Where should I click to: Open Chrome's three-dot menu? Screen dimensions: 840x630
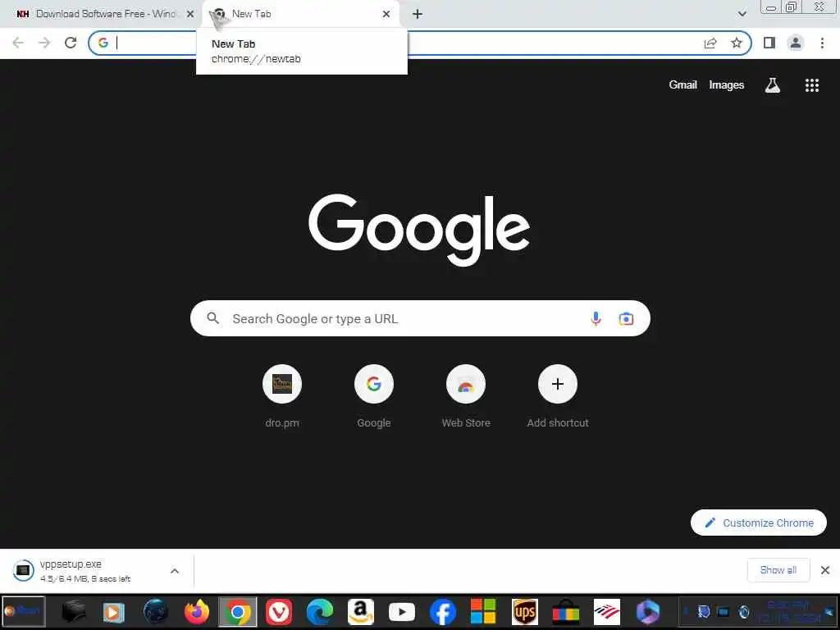[x=822, y=43]
